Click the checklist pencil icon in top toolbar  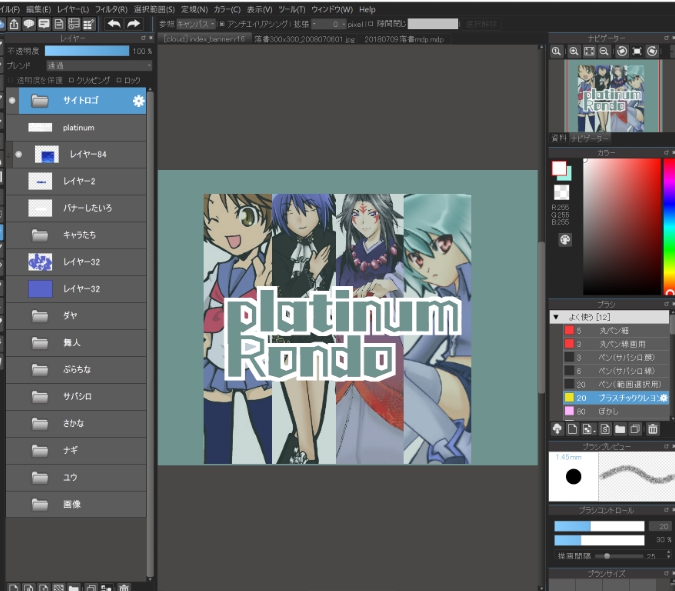click(x=89, y=25)
